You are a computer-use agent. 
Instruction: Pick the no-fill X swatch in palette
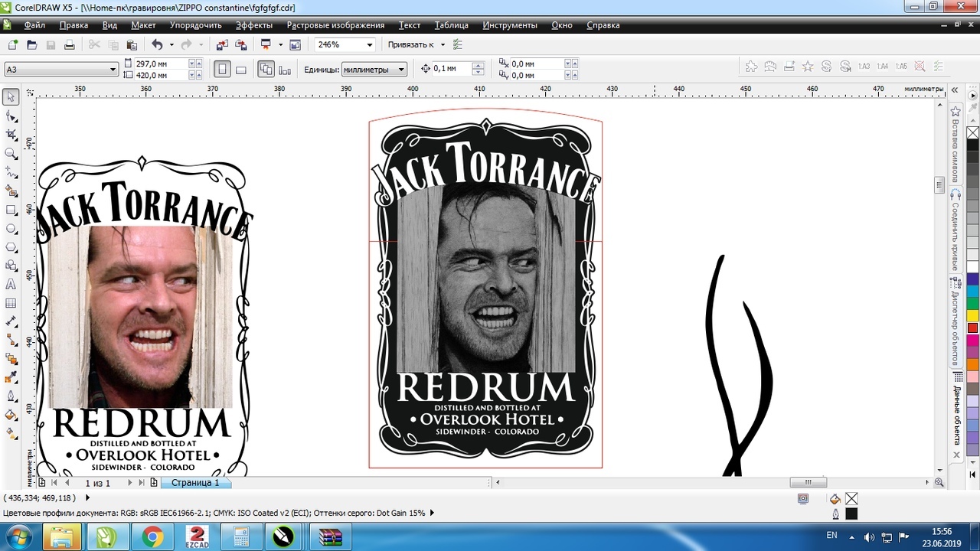[972, 133]
